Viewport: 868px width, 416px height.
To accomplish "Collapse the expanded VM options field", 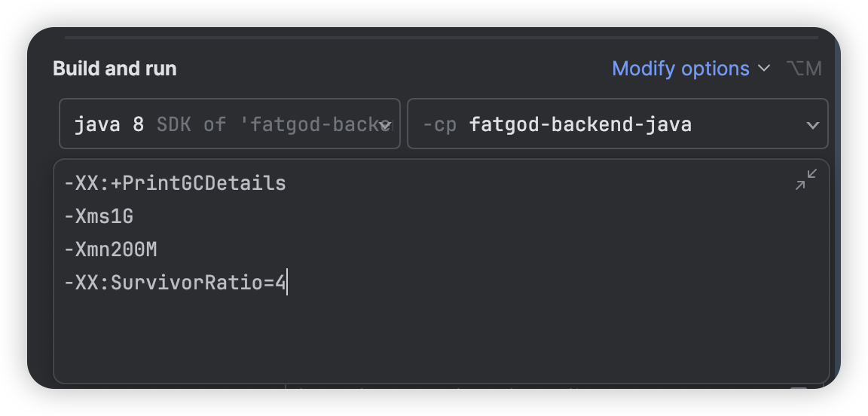I will [x=806, y=179].
